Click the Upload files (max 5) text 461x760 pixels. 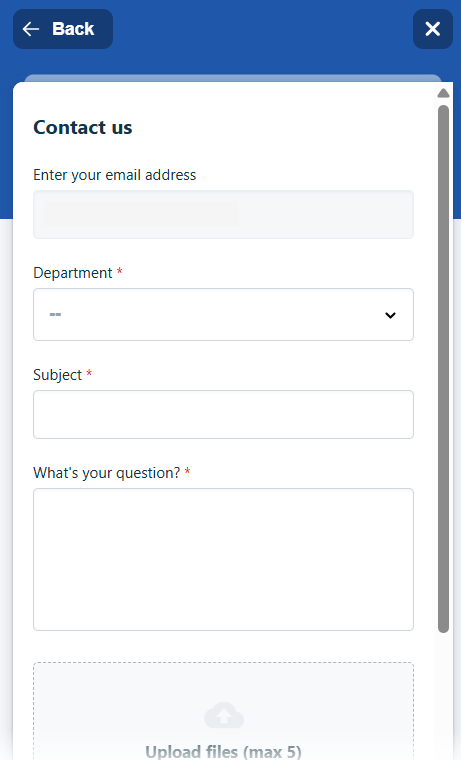[x=223, y=751]
